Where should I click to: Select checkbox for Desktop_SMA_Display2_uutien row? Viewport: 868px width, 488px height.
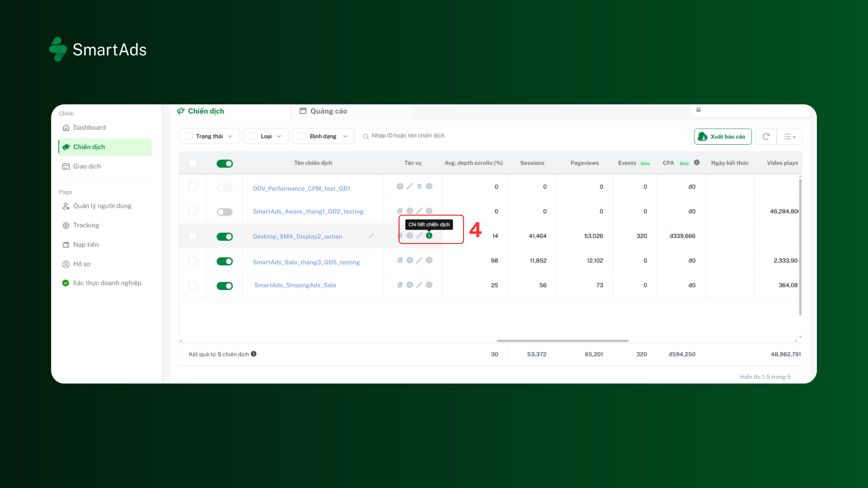click(x=193, y=236)
